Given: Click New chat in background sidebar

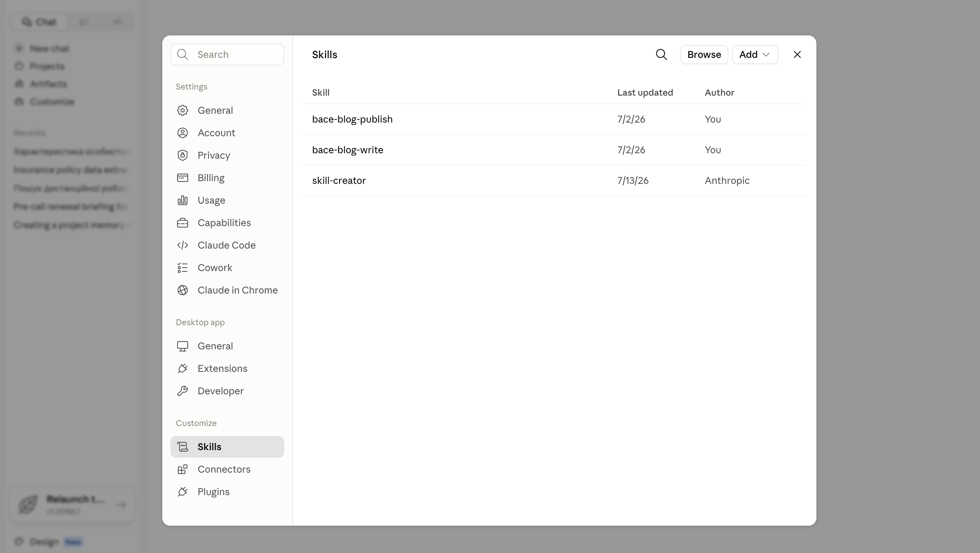Looking at the screenshot, I should click(x=42, y=49).
